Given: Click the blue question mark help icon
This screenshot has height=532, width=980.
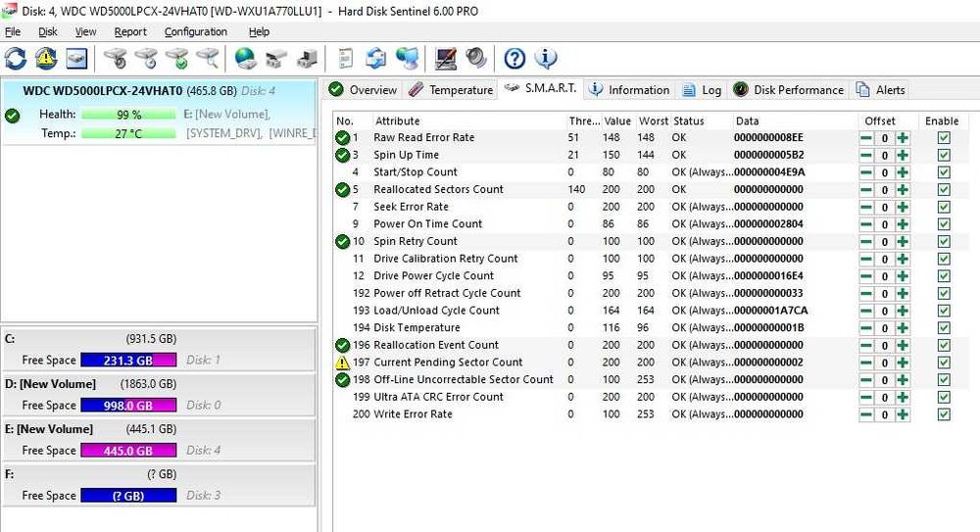Looking at the screenshot, I should pyautogui.click(x=514, y=59).
